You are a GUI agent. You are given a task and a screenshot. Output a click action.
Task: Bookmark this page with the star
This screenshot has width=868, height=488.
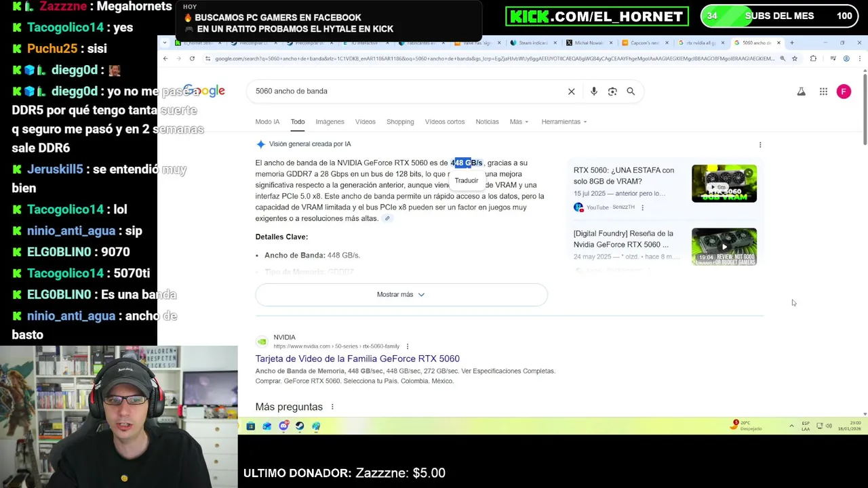(795, 59)
